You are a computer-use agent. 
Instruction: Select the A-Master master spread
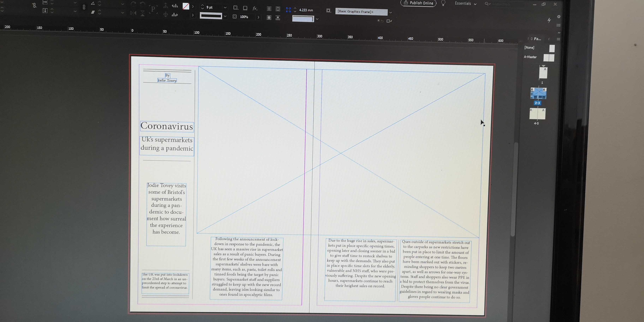click(x=549, y=58)
